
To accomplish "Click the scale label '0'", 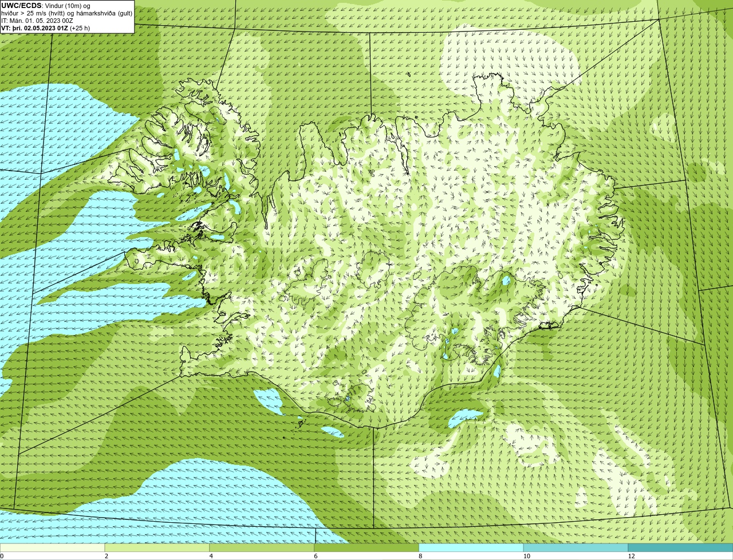I will pos(2,556).
